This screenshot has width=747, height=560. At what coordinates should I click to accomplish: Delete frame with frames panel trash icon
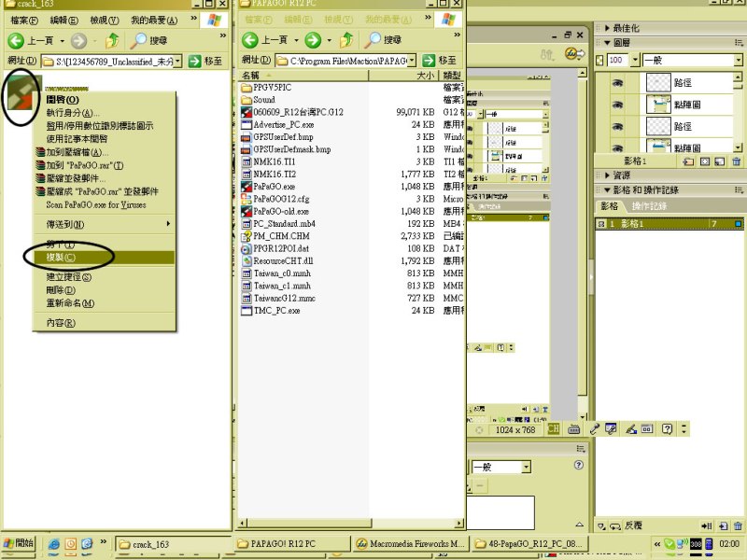click(738, 526)
